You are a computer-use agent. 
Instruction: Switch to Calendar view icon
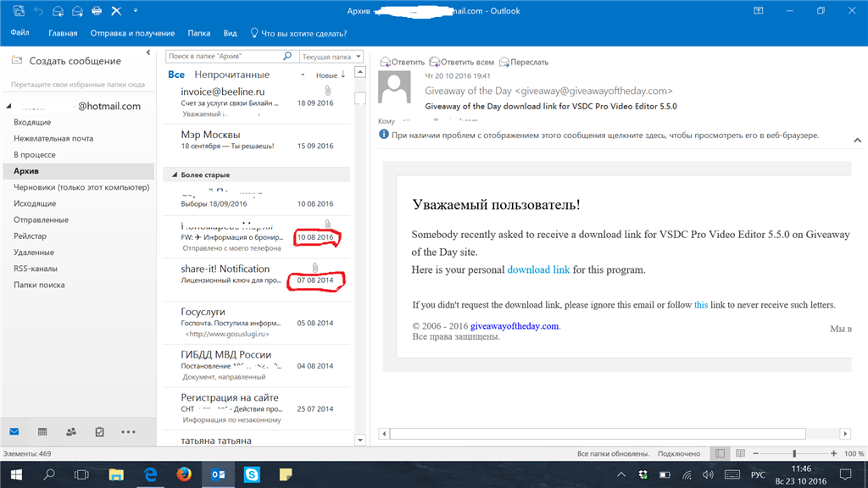coord(42,431)
